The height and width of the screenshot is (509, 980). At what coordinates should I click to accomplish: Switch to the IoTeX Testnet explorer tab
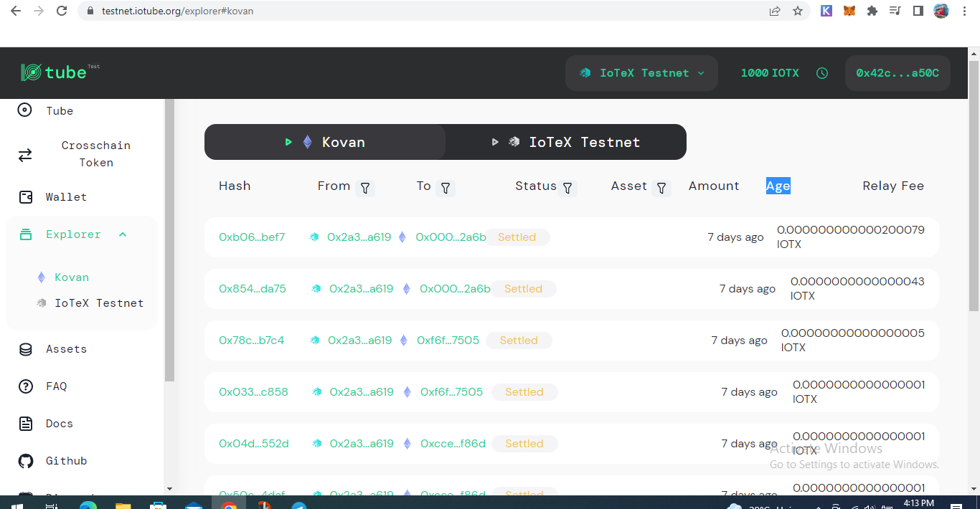coord(566,142)
